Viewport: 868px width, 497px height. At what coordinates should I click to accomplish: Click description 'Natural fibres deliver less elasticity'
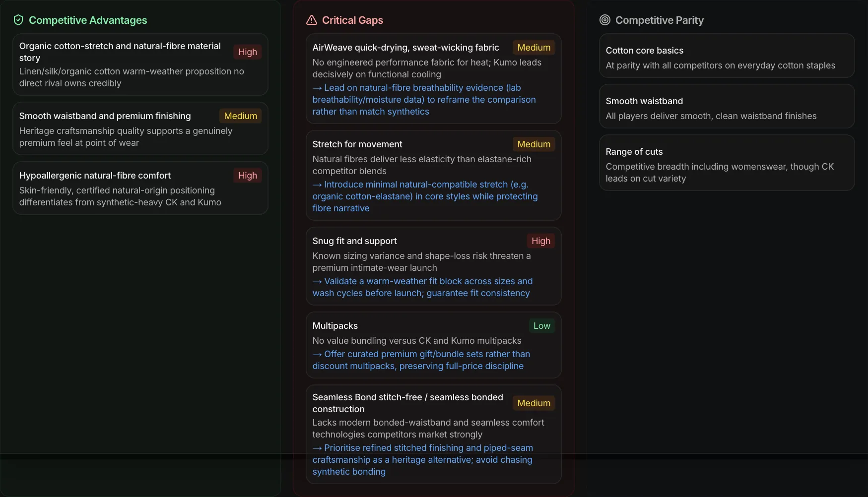point(422,165)
